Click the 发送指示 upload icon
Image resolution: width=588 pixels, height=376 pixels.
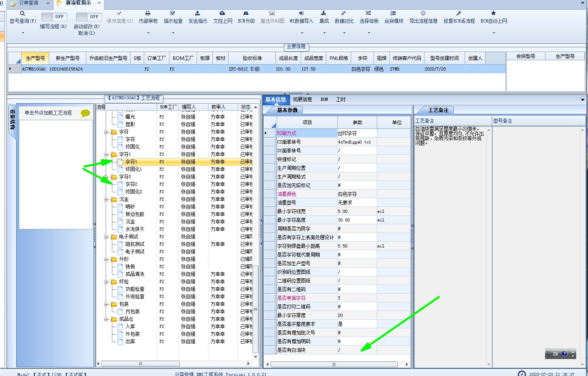(197, 13)
